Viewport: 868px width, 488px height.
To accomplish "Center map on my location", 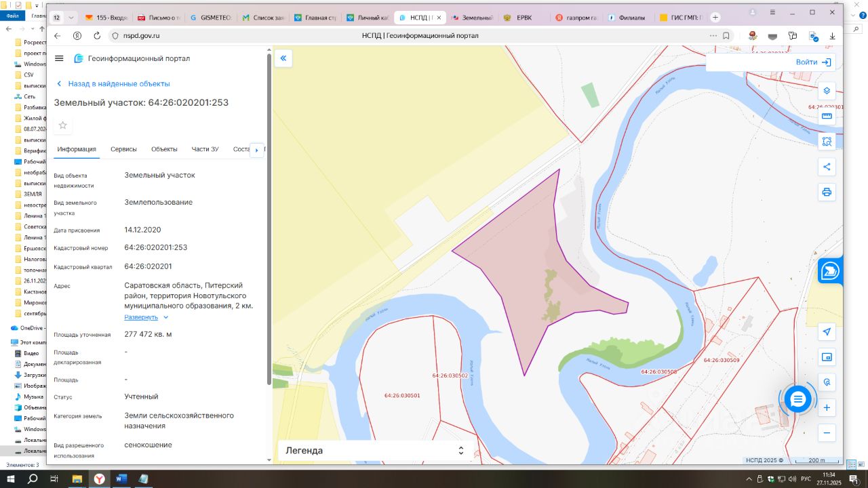I will point(827,331).
